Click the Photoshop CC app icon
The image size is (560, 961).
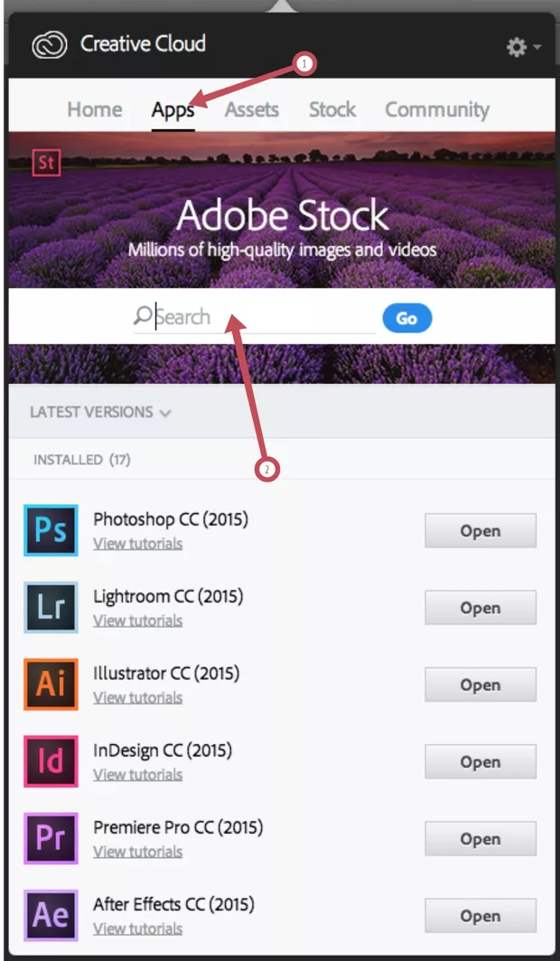pos(51,530)
